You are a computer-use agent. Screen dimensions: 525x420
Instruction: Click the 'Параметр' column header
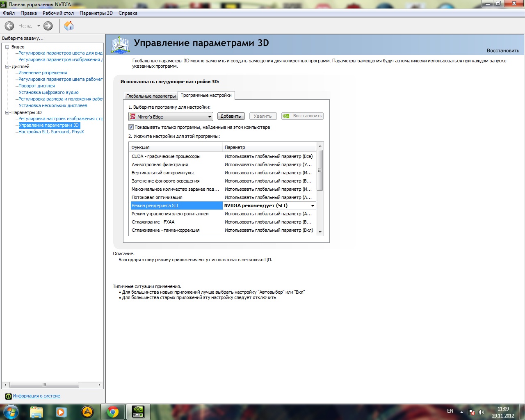tap(269, 147)
